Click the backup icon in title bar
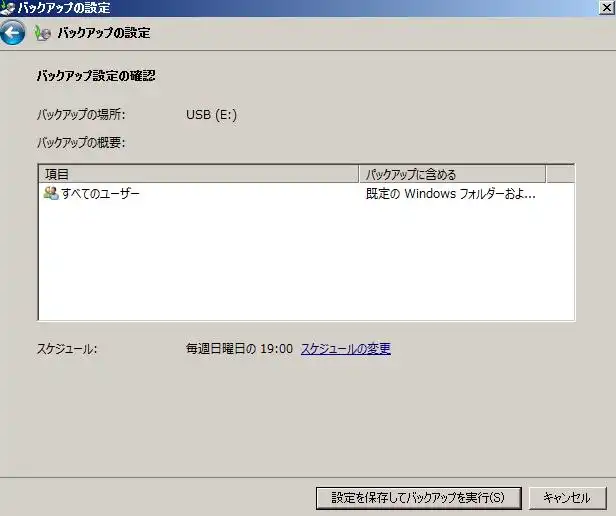 [x=9, y=7]
